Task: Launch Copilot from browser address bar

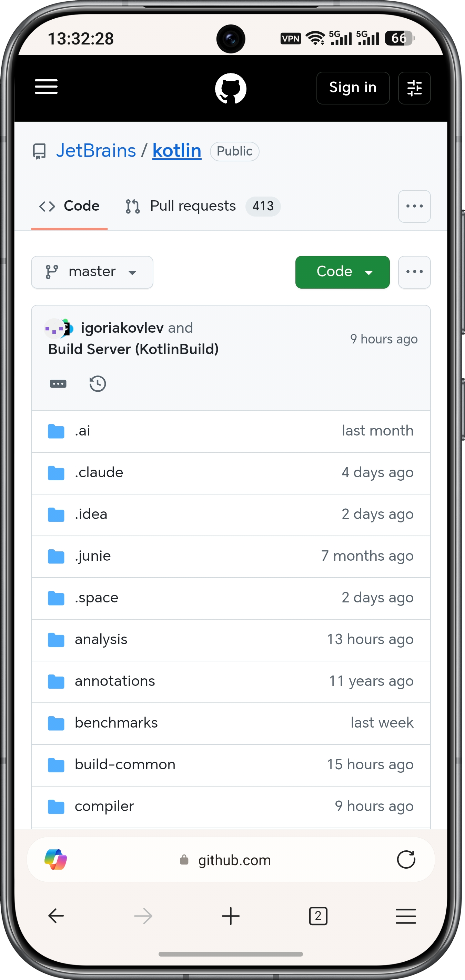Action: click(56, 859)
